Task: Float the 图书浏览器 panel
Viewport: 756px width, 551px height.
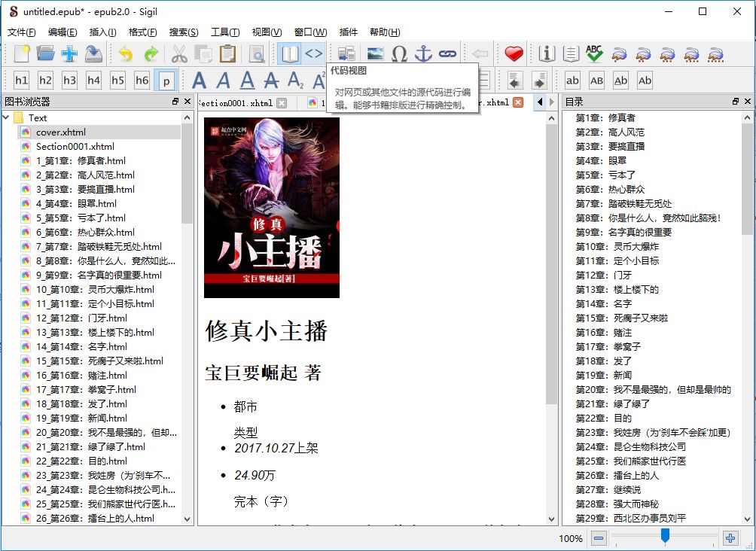Action: coord(175,101)
